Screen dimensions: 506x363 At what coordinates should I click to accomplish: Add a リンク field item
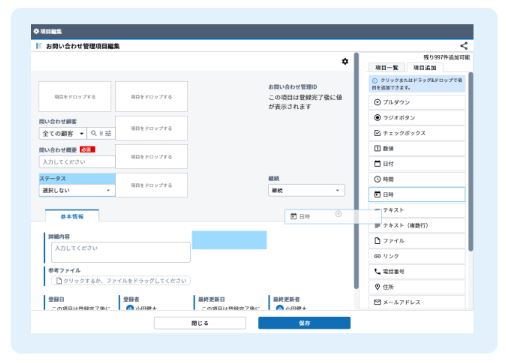point(417,256)
